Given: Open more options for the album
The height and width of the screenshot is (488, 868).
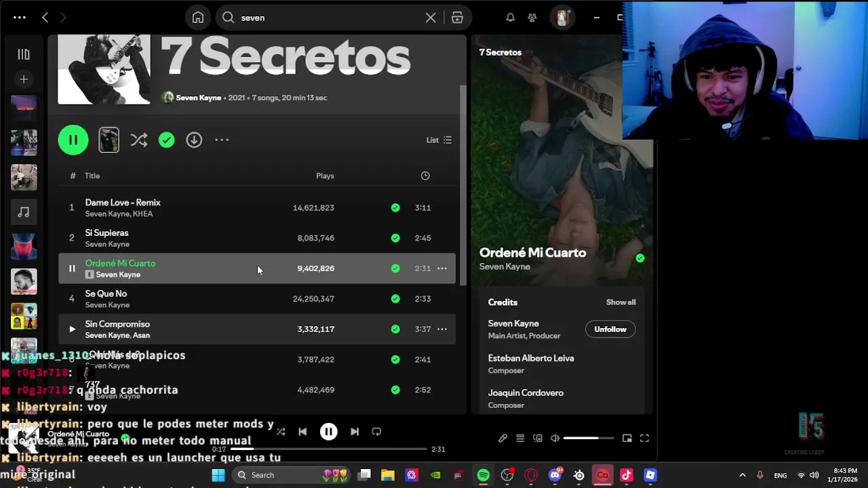Looking at the screenshot, I should point(222,140).
